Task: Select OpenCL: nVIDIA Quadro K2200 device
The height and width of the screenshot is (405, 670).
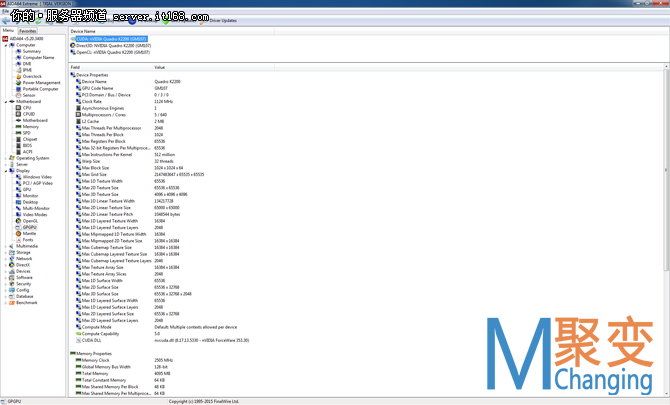Action: point(113,52)
